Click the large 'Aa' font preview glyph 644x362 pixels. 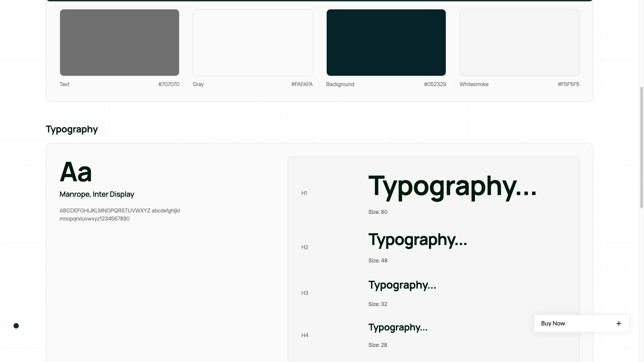(75, 172)
